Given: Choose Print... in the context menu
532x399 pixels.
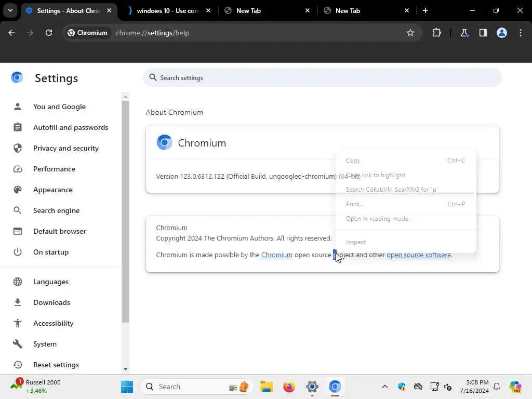Looking at the screenshot, I should click(405, 204).
